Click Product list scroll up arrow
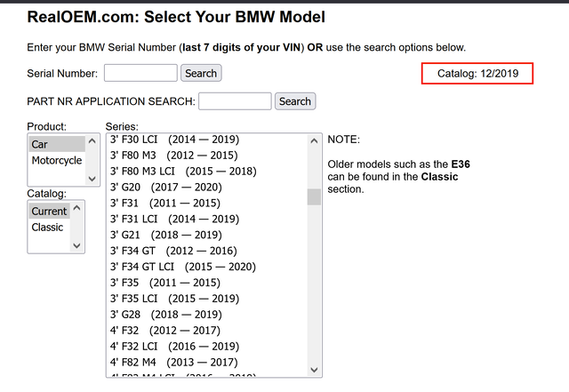 [92, 140]
